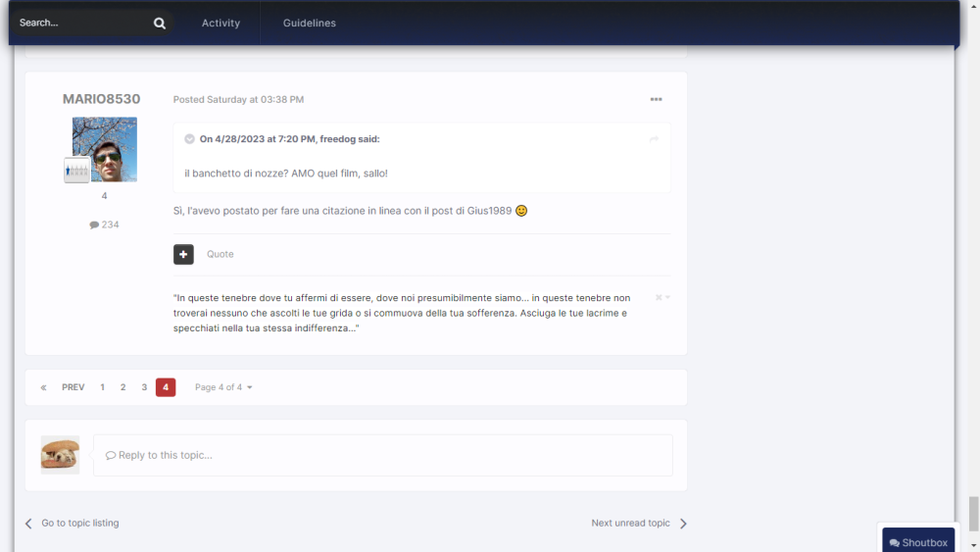Open the post options ellipsis menu
The image size is (980, 552).
[656, 99]
